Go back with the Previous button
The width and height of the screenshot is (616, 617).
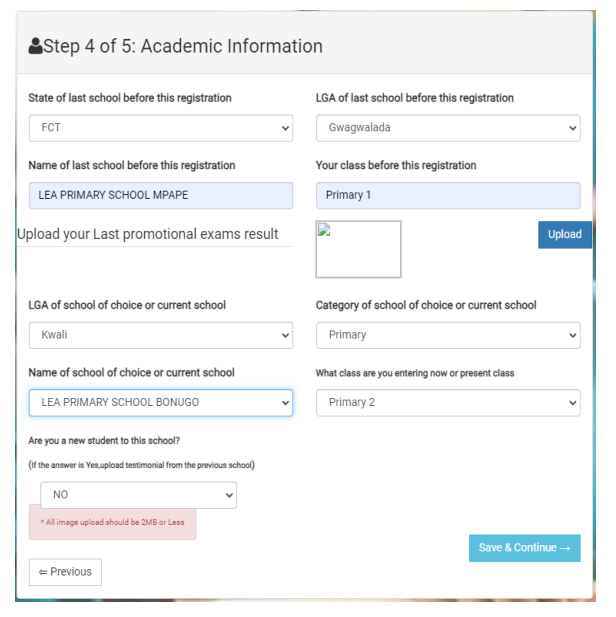(65, 572)
